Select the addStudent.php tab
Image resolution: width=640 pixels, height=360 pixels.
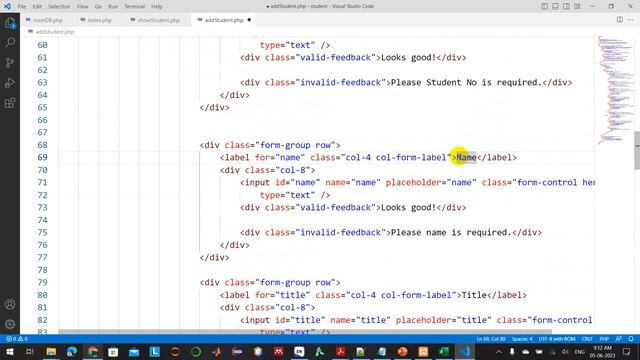point(224,20)
